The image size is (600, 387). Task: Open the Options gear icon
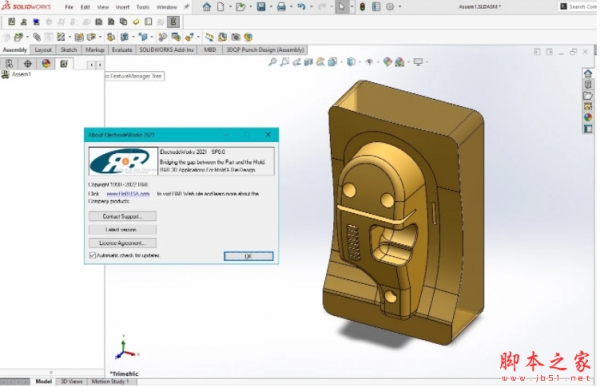(x=390, y=7)
